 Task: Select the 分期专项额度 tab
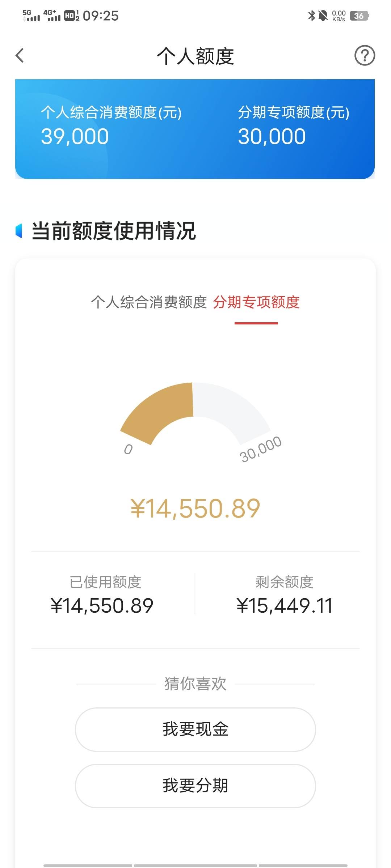[256, 302]
